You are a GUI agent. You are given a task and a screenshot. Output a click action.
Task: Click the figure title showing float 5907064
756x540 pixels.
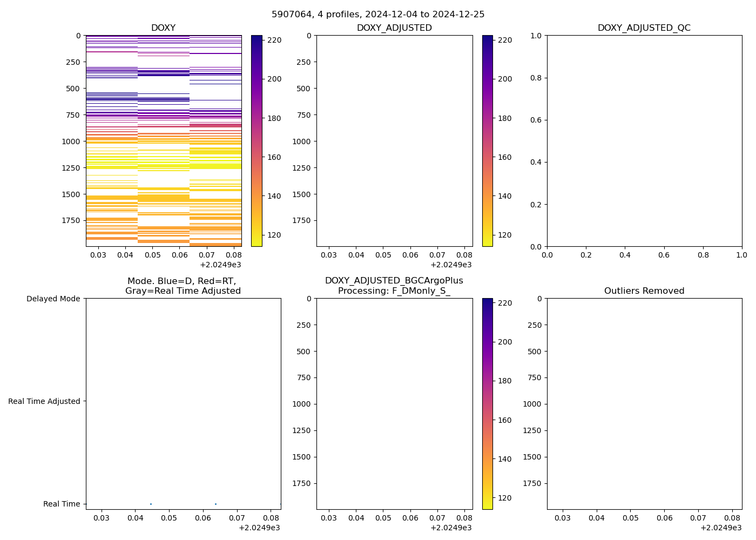pyautogui.click(x=378, y=15)
